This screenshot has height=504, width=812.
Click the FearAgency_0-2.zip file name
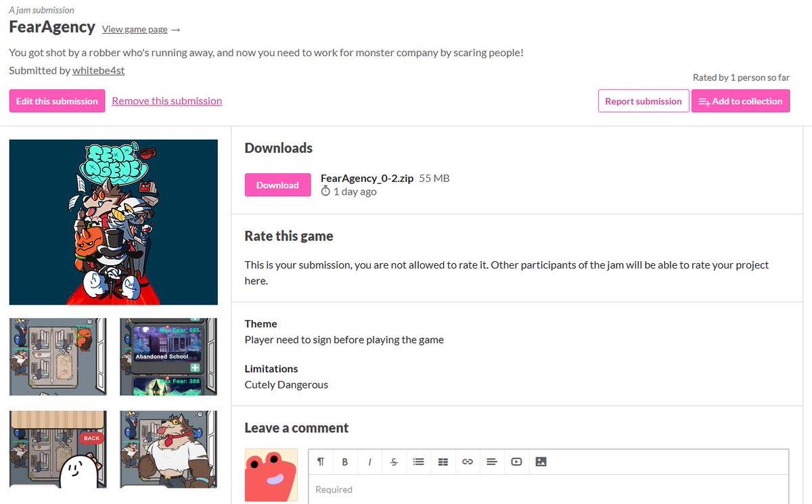[x=367, y=178]
